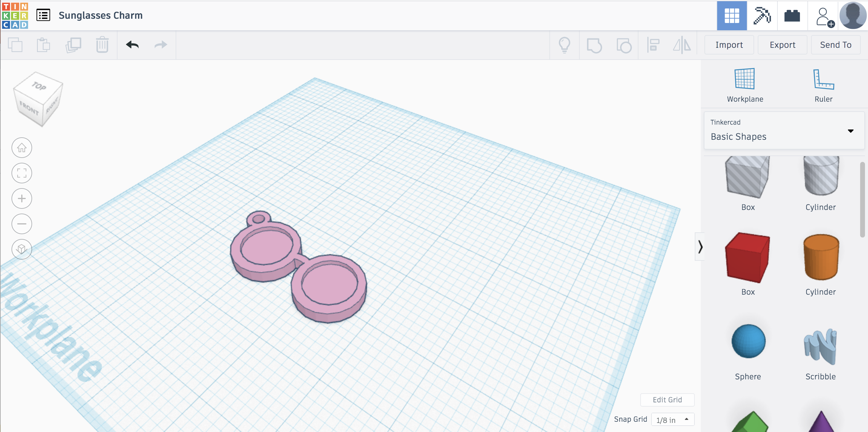Click the Tinkercad logo
868x432 pixels.
tap(15, 15)
